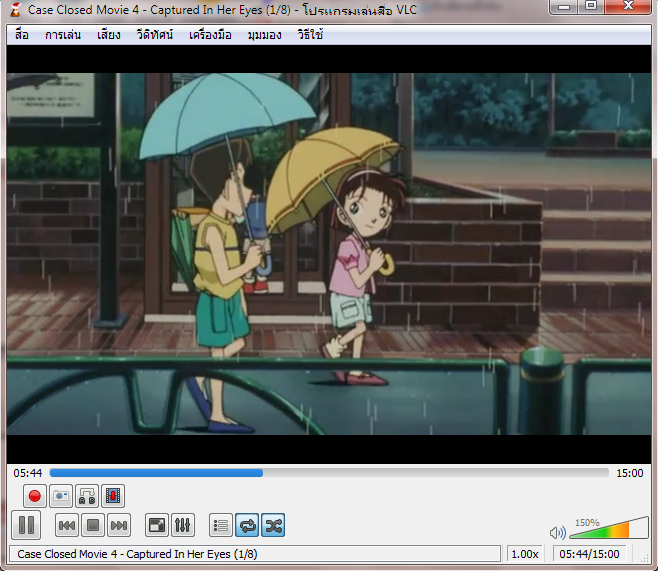Screen dimensions: 658x571
Task: Close the VLC window
Action: pyautogui.click(x=628, y=7)
